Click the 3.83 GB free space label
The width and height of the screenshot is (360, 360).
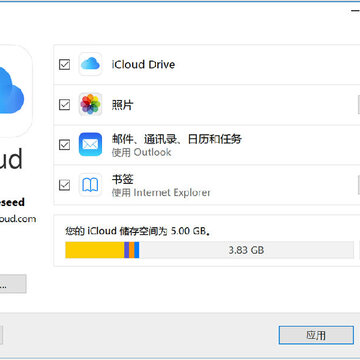click(246, 250)
